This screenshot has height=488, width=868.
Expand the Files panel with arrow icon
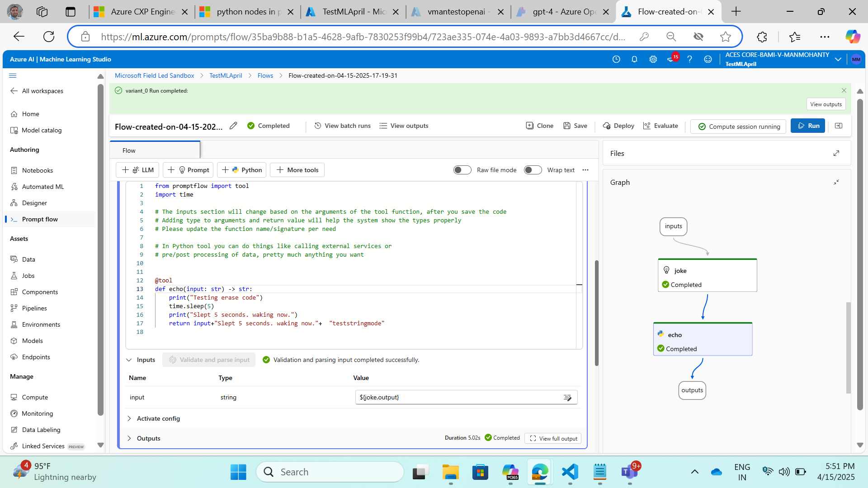pos(836,154)
